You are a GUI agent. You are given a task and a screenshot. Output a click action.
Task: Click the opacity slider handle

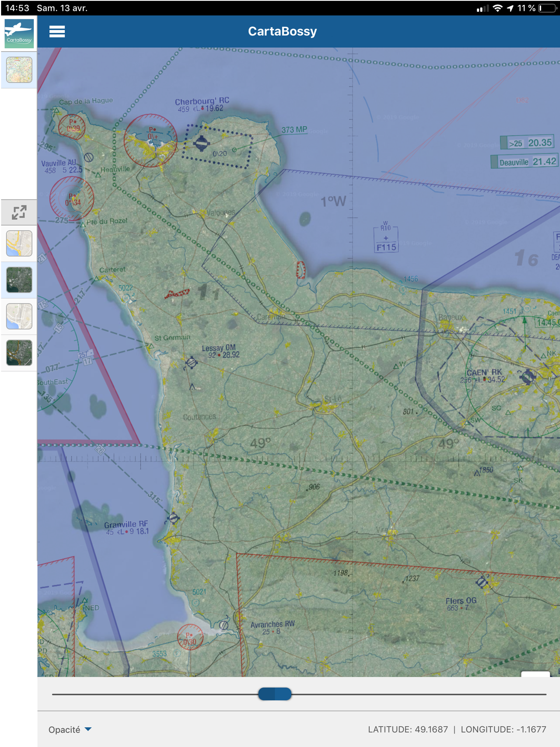pyautogui.click(x=275, y=694)
